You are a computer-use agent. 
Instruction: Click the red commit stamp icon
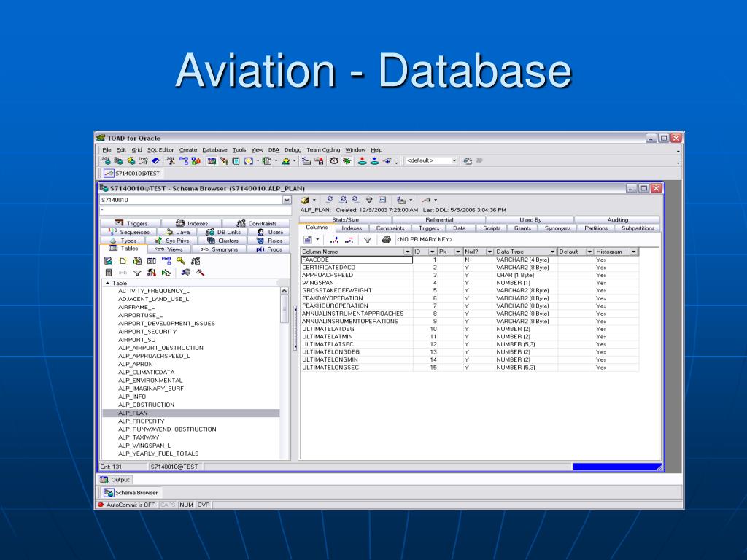(x=363, y=161)
